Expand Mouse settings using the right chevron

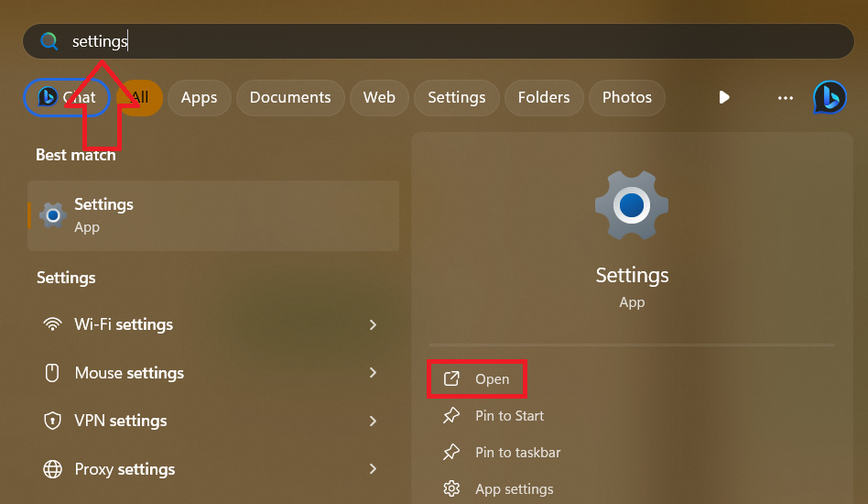coord(373,373)
